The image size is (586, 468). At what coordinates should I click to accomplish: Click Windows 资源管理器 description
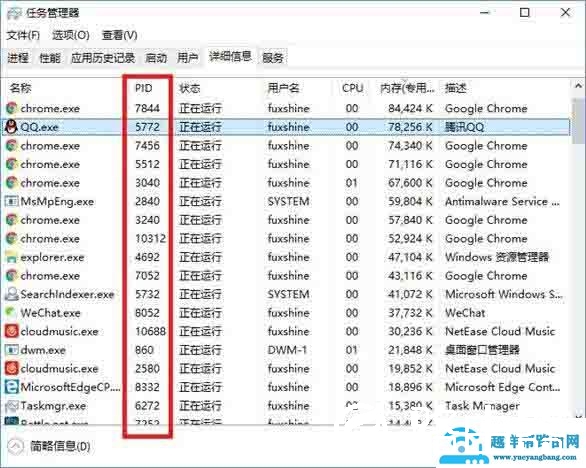[x=497, y=257]
